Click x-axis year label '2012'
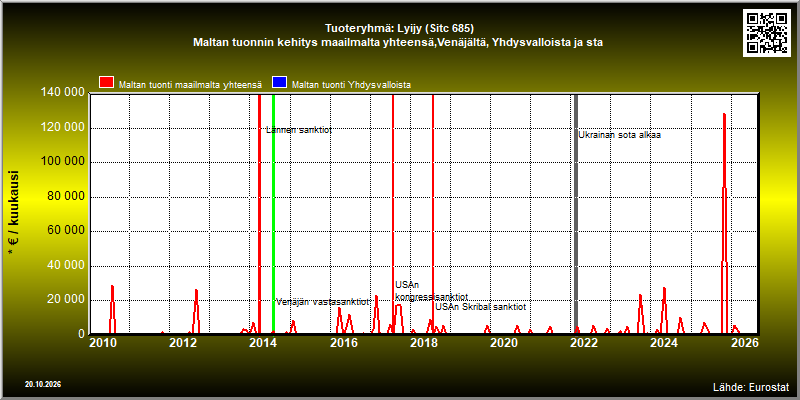This screenshot has width=800, height=400. click(183, 343)
